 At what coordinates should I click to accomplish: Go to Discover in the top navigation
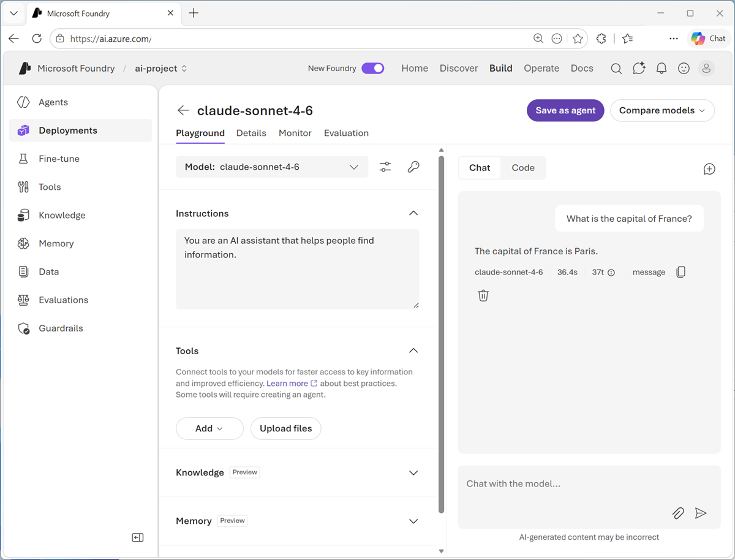pyautogui.click(x=459, y=68)
